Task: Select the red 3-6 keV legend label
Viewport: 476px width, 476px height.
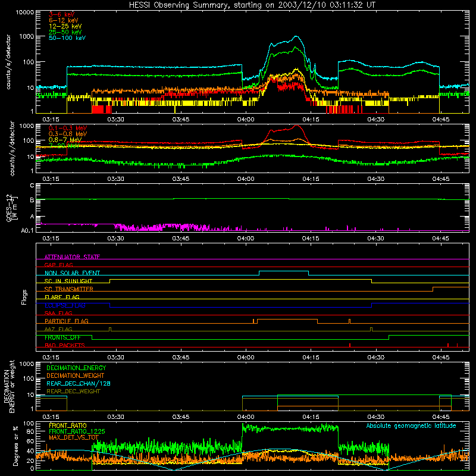Action: pyautogui.click(x=61, y=14)
